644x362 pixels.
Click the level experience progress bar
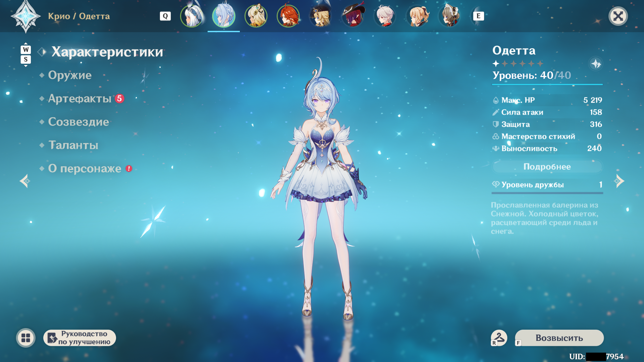click(x=547, y=84)
